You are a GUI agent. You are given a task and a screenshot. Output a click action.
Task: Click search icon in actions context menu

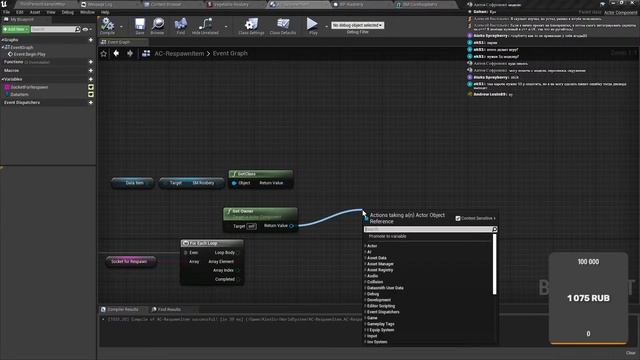495,229
